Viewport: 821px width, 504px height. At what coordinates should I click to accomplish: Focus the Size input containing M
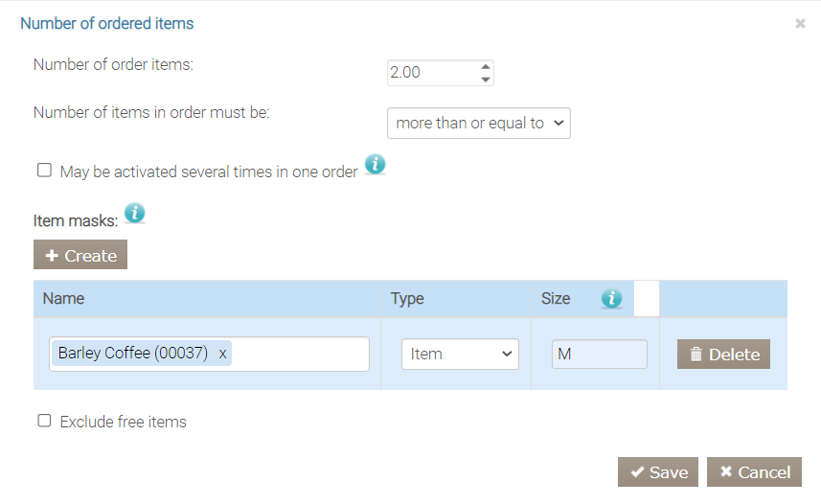point(599,354)
